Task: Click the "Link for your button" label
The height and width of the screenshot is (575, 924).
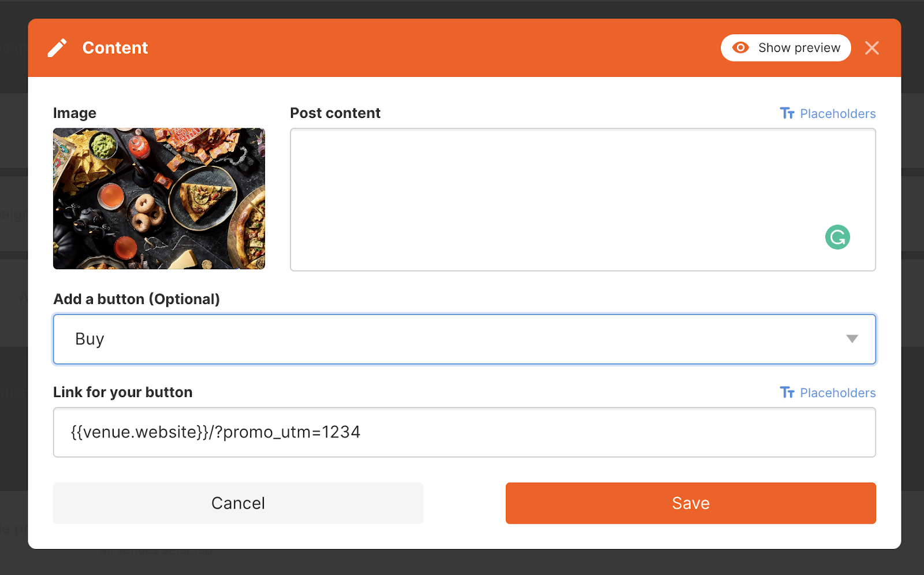Action: pyautogui.click(x=122, y=392)
